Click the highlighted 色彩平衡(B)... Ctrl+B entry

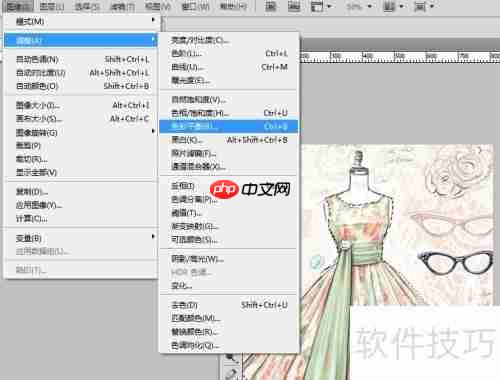pyautogui.click(x=229, y=126)
